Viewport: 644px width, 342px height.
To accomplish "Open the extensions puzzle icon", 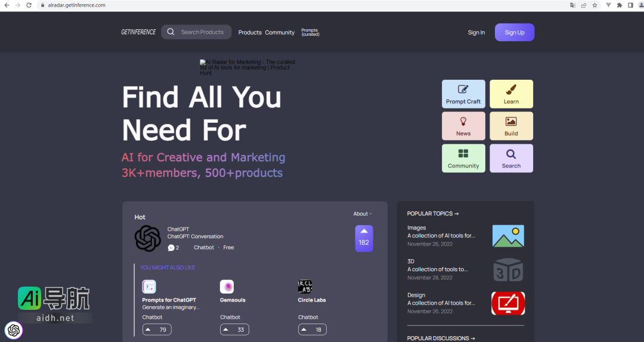I will 620,5.
